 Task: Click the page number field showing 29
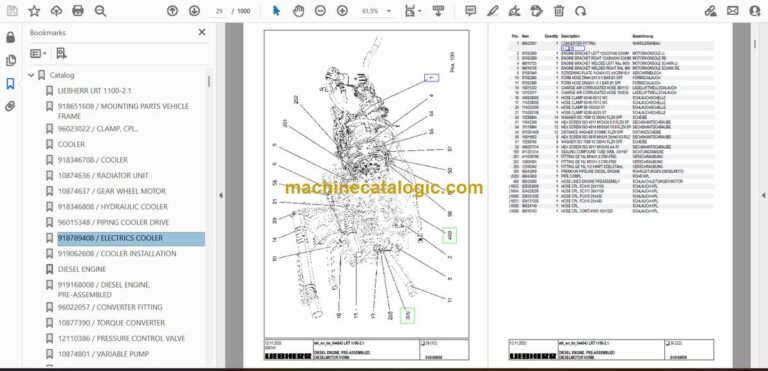click(219, 11)
